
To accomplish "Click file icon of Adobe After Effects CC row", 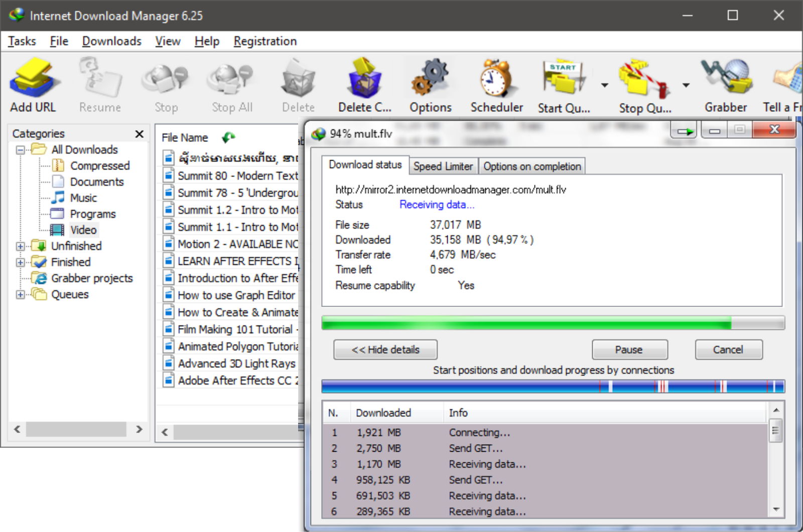I will pos(169,380).
